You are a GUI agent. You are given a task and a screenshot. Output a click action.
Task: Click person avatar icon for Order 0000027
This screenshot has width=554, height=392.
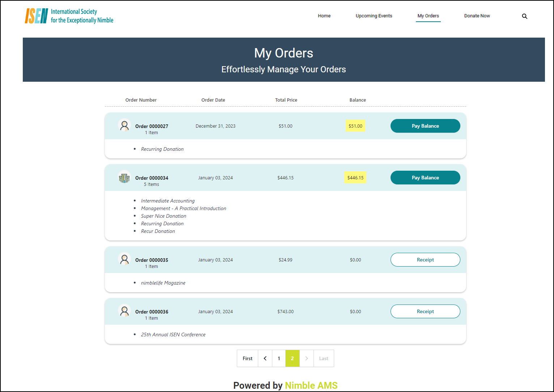[x=124, y=126]
